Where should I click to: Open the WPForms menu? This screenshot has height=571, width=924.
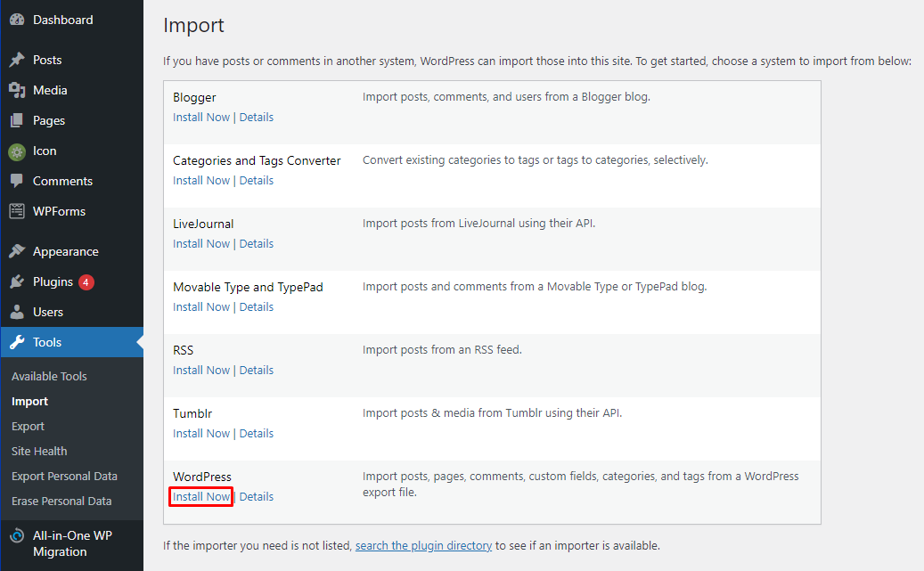pos(59,211)
